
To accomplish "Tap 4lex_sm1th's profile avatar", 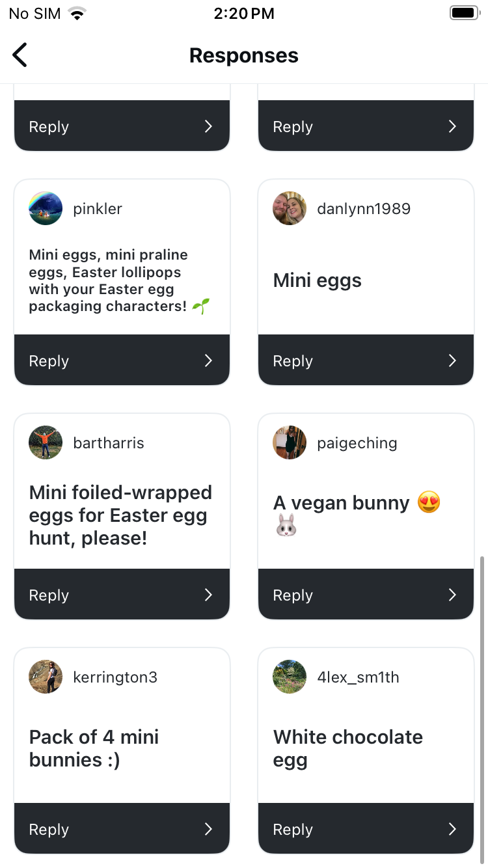I will [290, 677].
